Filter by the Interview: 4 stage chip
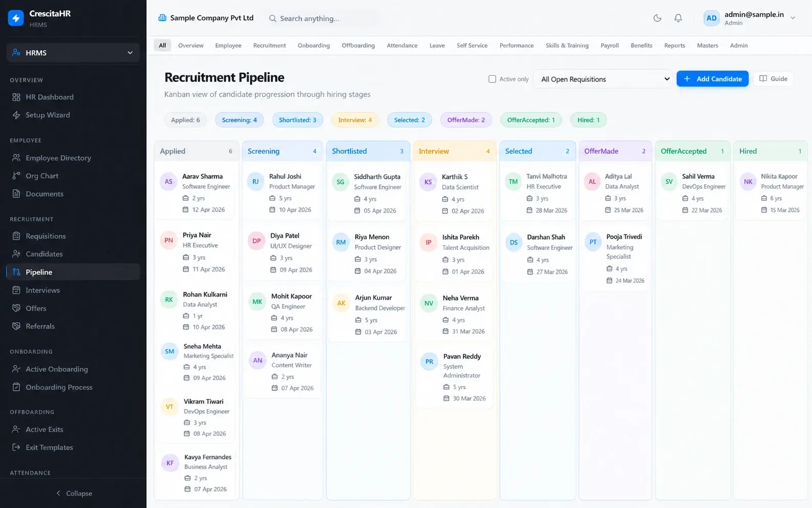Image resolution: width=812 pixels, height=508 pixels. pos(355,120)
